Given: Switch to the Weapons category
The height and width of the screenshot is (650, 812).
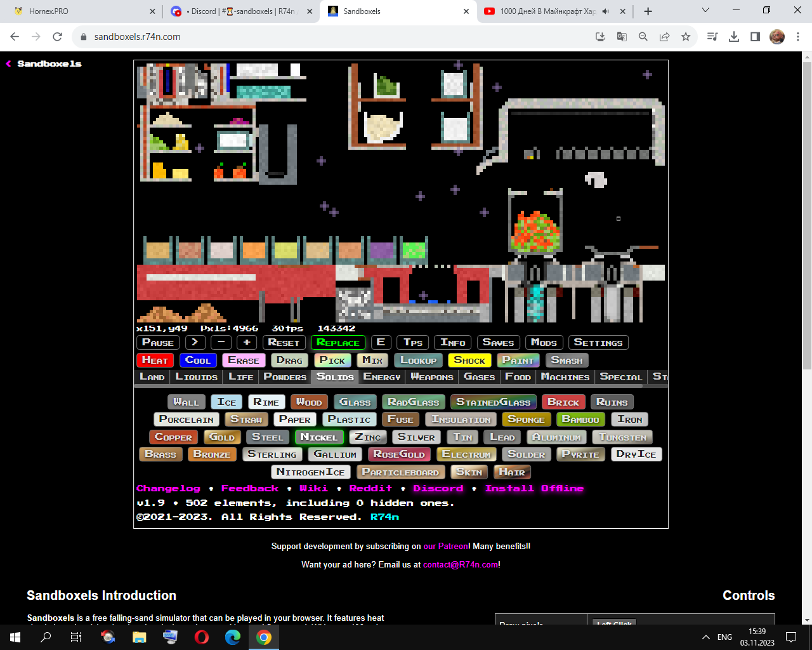Looking at the screenshot, I should 432,377.
